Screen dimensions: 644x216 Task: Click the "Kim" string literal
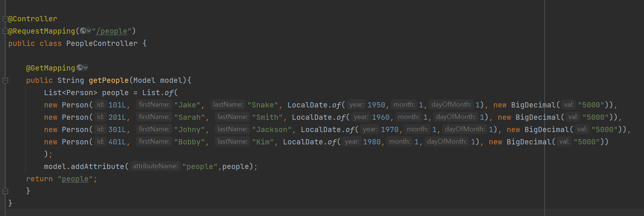pyautogui.click(x=263, y=142)
